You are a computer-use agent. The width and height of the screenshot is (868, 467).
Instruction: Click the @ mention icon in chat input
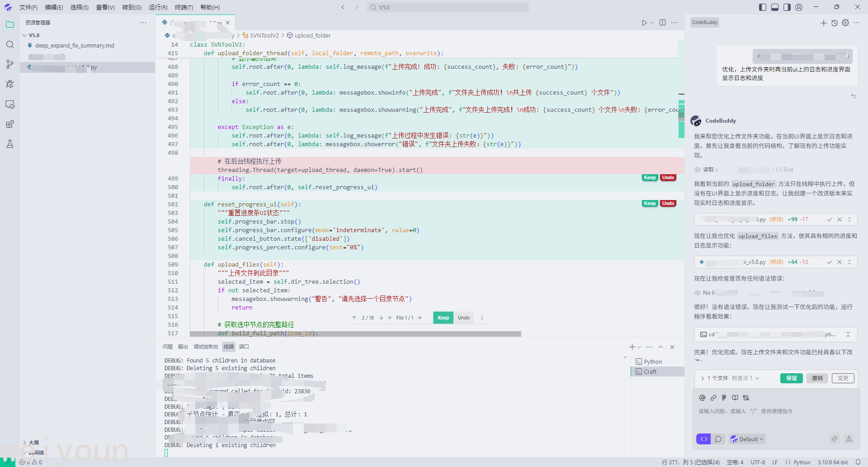(702, 398)
